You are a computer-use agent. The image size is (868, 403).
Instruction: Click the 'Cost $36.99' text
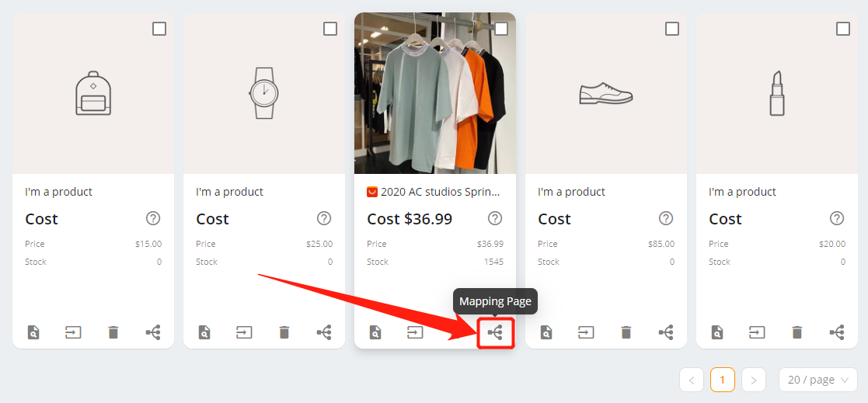[x=410, y=219]
